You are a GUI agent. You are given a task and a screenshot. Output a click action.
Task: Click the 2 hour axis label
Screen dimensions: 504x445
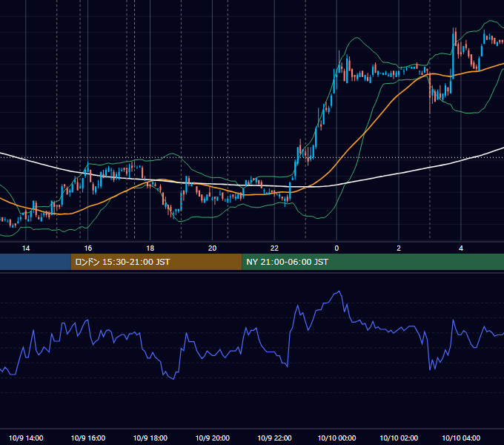pyautogui.click(x=399, y=248)
